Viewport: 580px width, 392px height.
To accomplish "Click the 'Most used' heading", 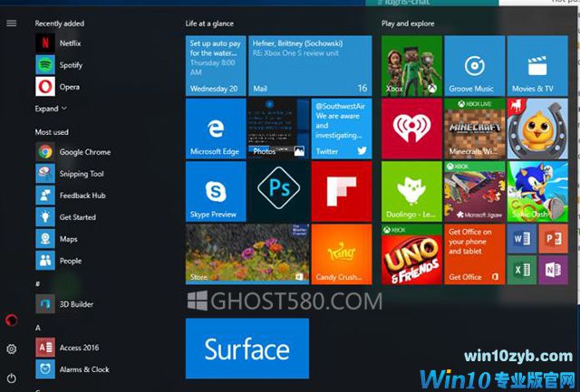I will (52, 132).
